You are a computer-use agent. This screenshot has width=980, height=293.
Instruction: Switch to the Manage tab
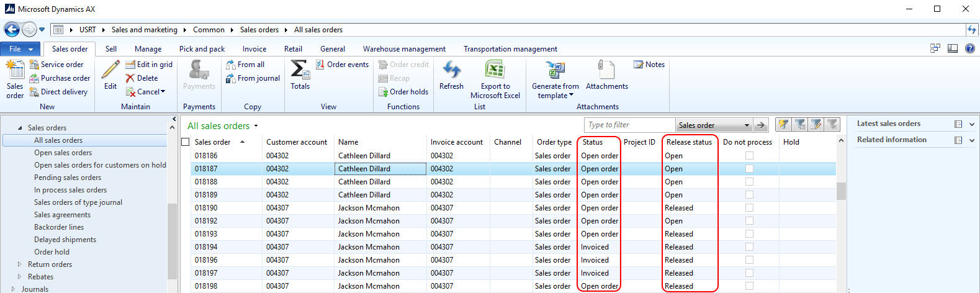click(148, 49)
